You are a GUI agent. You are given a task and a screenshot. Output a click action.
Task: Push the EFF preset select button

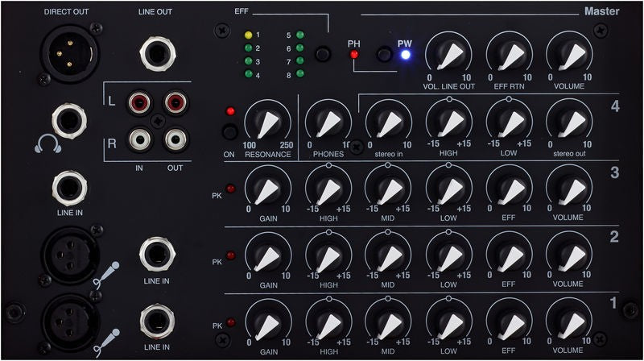pos(323,54)
